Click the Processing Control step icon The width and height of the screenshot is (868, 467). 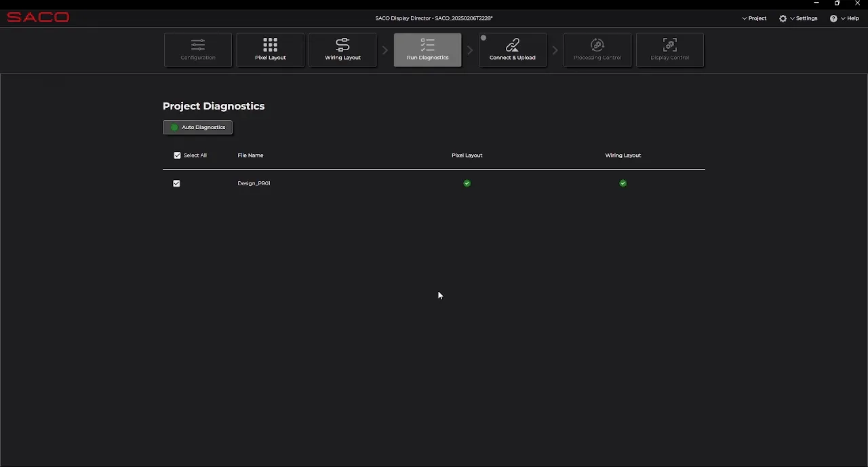[597, 45]
